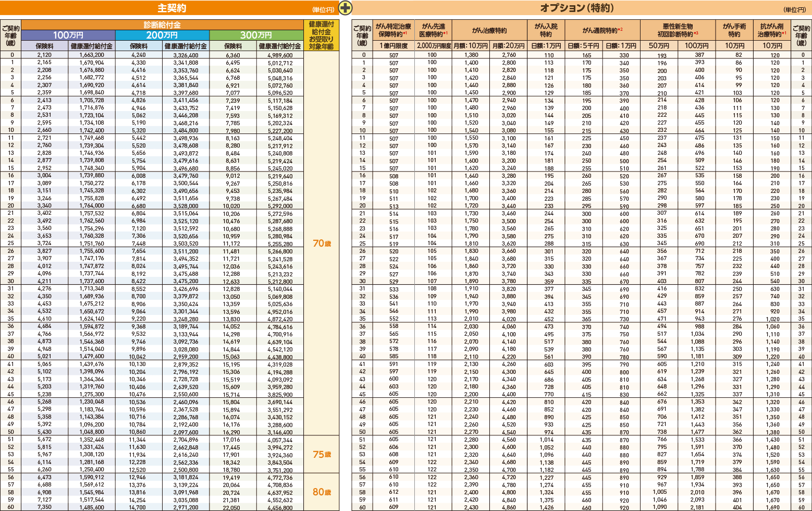Click the 70歳 payout age label
This screenshot has width=812, height=511.
pos(321,244)
